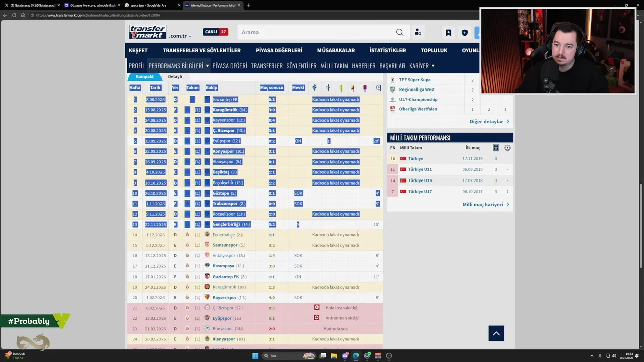Expand the Performans Bilgileri dropdown arrow
This screenshot has width=644, height=362.
pos(207,66)
